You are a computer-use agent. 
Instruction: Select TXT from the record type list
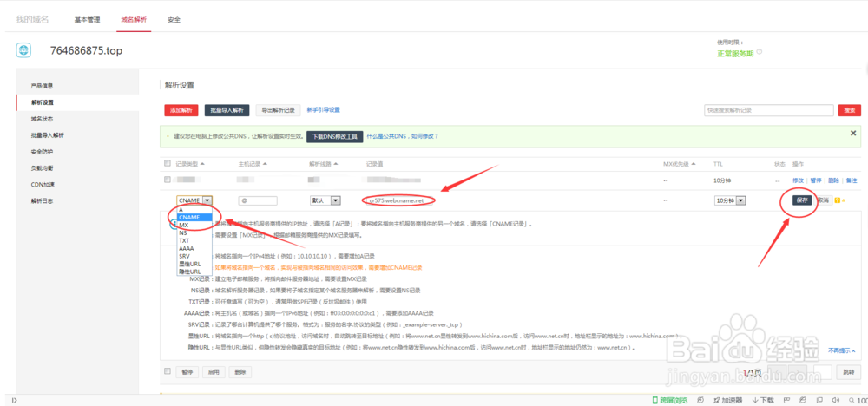pos(194,241)
